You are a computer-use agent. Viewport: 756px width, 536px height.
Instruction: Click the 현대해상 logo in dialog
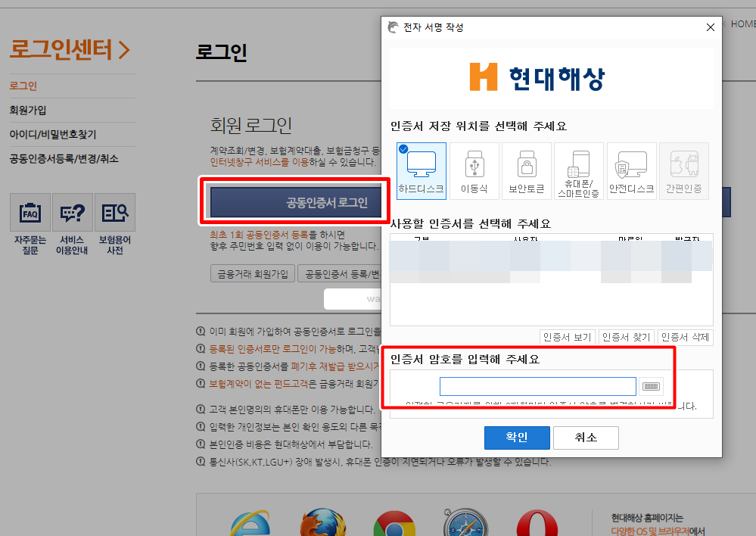point(537,77)
